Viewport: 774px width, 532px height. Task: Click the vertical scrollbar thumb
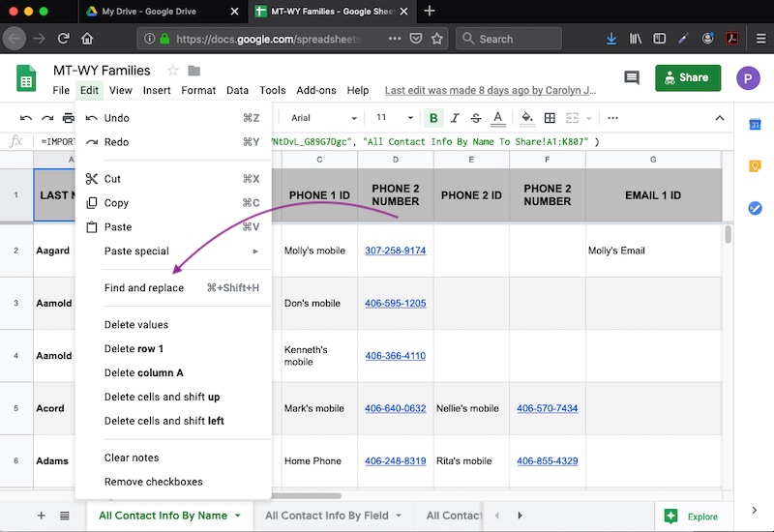(x=729, y=234)
